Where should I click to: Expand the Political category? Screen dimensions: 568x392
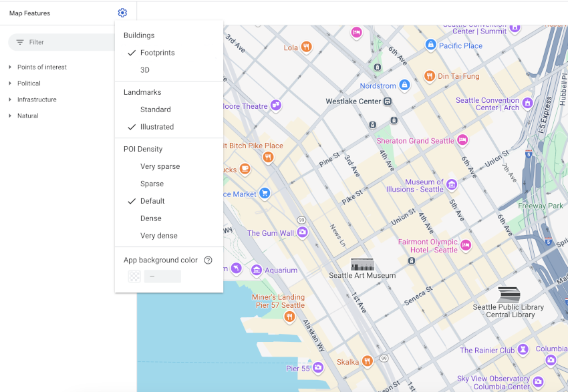coord(10,83)
